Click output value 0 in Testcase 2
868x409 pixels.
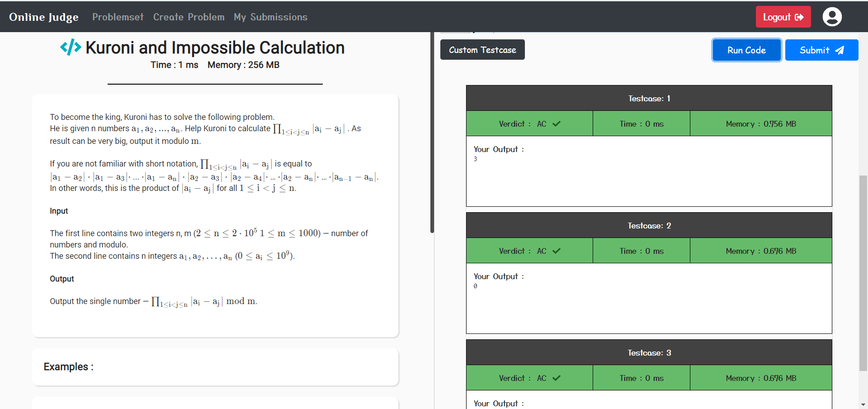[475, 286]
